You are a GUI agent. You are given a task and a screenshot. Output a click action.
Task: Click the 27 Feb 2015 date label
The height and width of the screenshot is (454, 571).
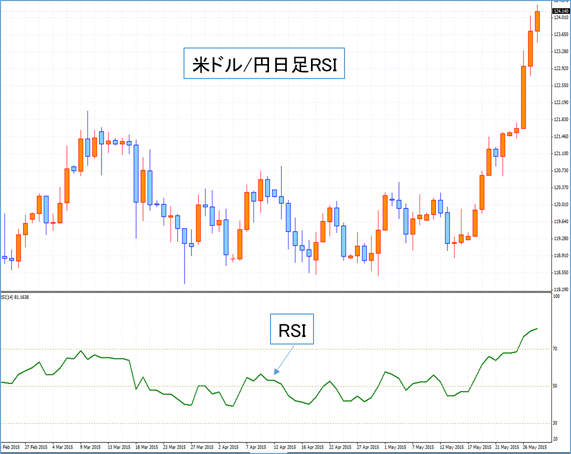point(36,447)
